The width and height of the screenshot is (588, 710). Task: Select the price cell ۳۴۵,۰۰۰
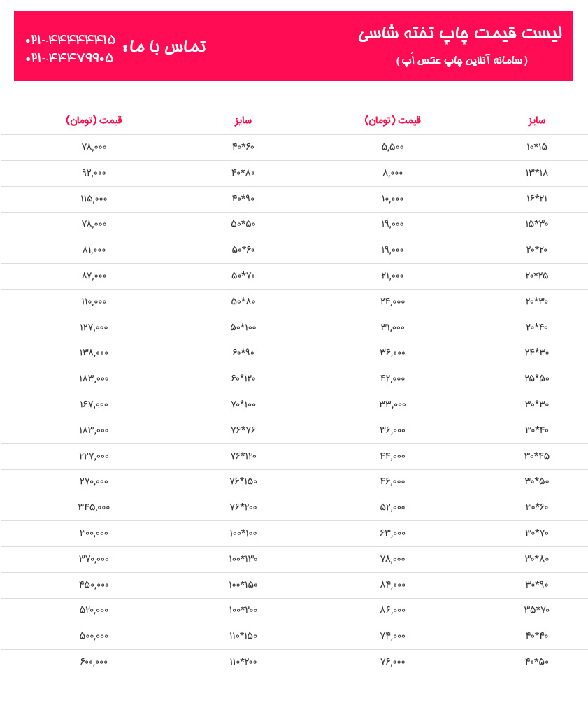pyautogui.click(x=94, y=507)
